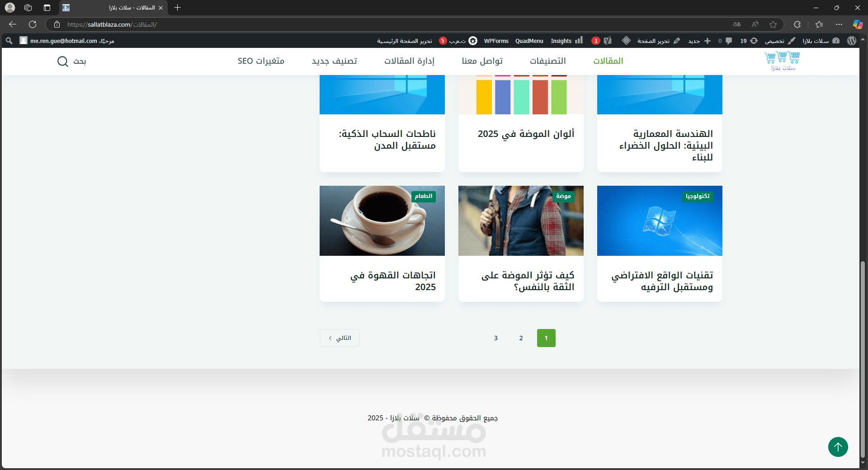Open إدارة المقالات in navigation
Image resolution: width=868 pixels, height=470 pixels.
[409, 61]
